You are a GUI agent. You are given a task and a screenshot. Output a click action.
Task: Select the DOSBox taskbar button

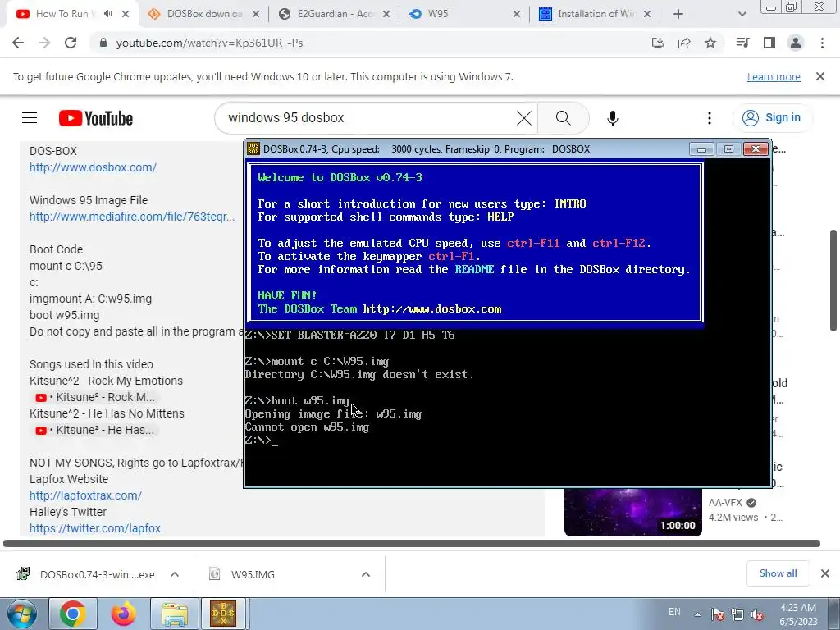[x=223, y=614]
